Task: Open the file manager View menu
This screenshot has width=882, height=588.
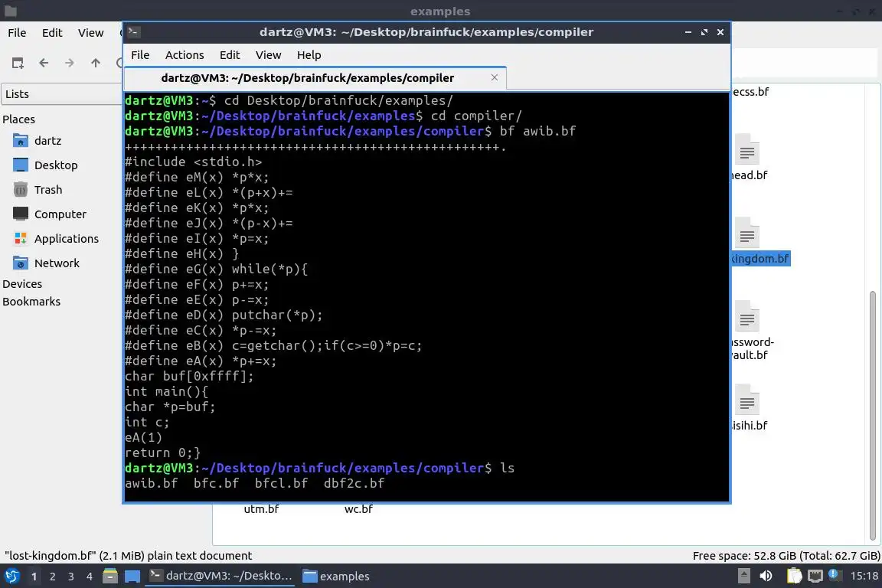Action: [90, 33]
